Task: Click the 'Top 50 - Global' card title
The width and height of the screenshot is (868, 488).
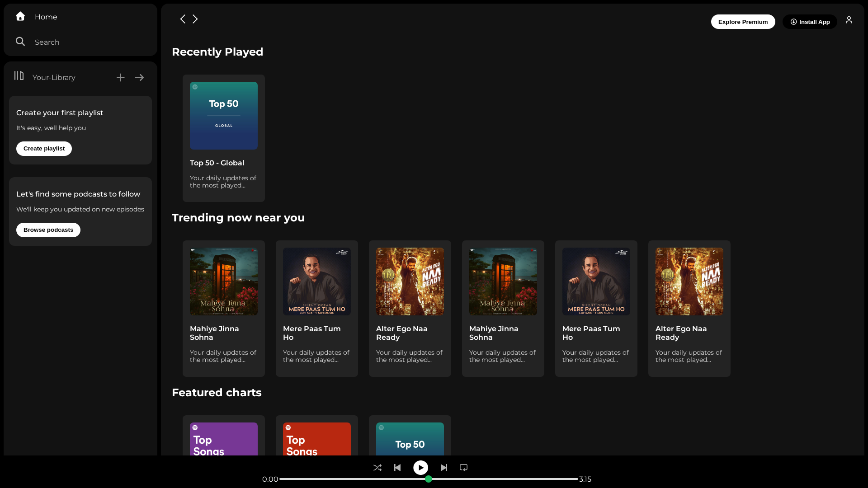Action: click(217, 163)
